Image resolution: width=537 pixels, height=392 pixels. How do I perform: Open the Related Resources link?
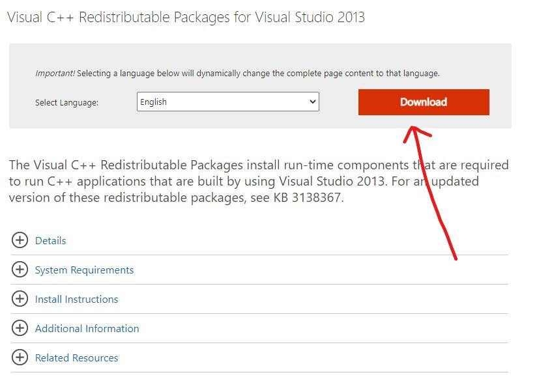pos(76,357)
